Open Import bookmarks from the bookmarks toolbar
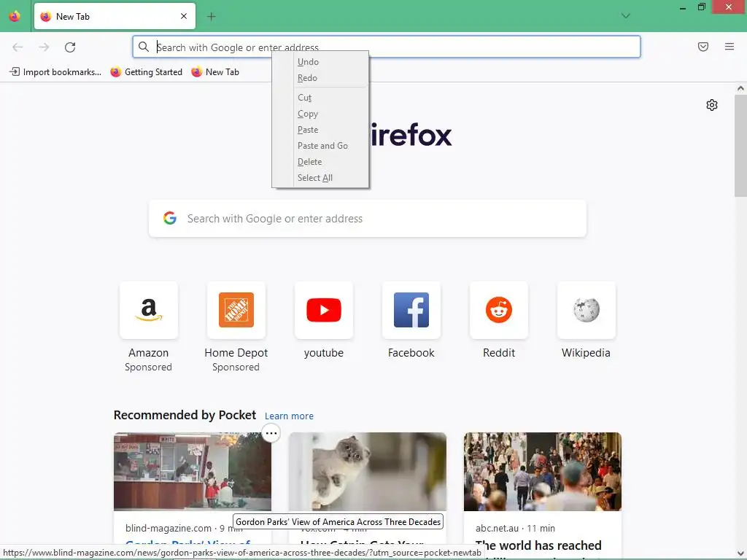 (55, 72)
